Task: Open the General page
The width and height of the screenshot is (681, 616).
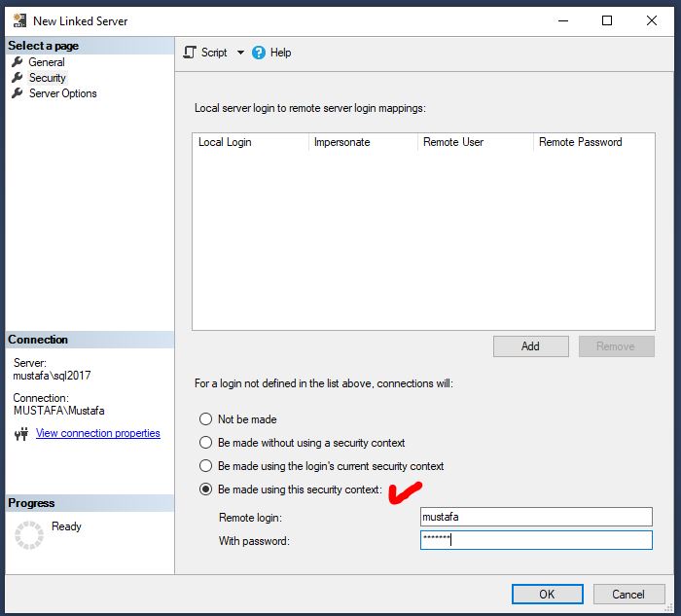Action: point(47,62)
